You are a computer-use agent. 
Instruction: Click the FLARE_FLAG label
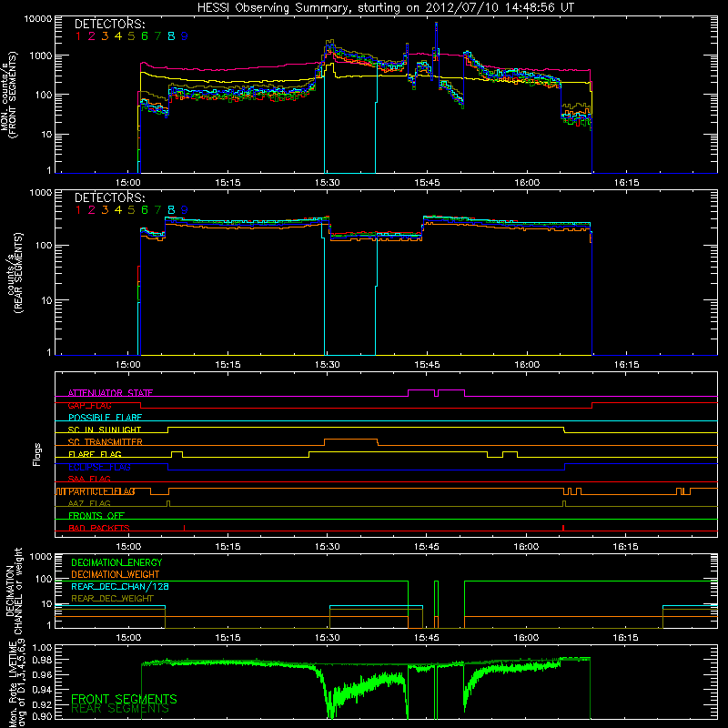click(95, 454)
